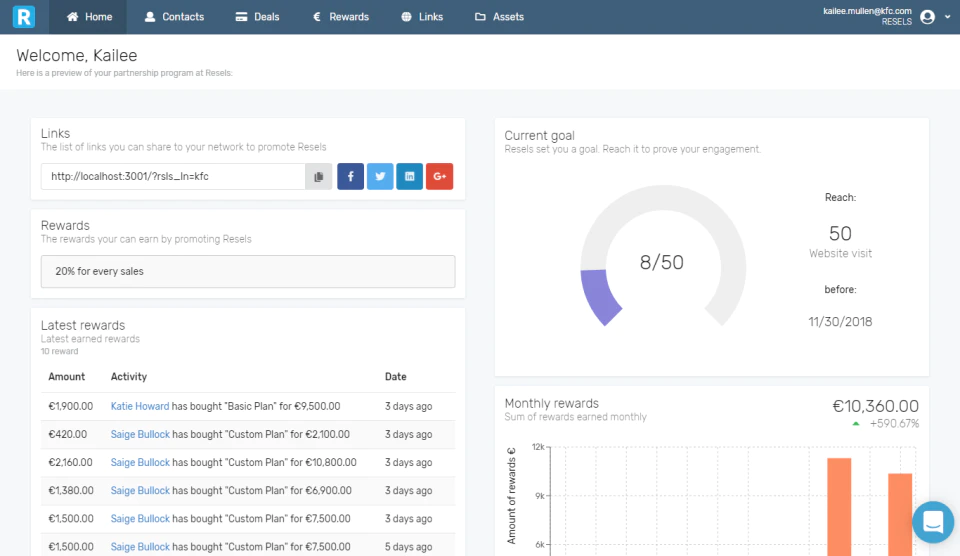
Task: Open Saige Bullock link in €1,380.00 row
Action: tap(140, 490)
